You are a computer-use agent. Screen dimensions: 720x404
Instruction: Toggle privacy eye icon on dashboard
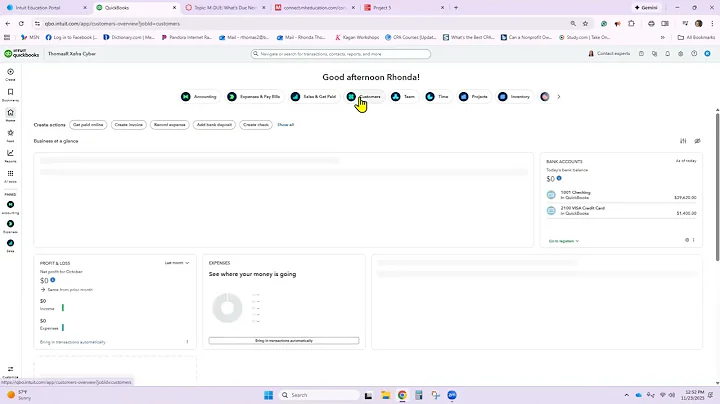(697, 141)
